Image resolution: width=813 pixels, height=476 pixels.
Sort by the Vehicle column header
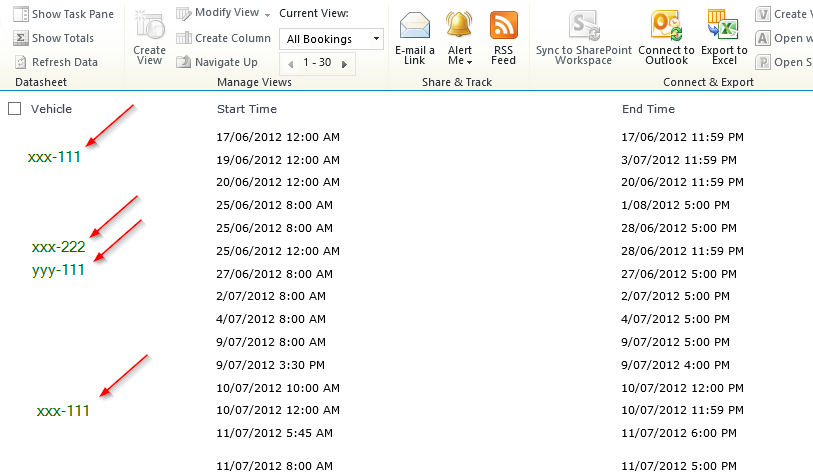[x=51, y=109]
